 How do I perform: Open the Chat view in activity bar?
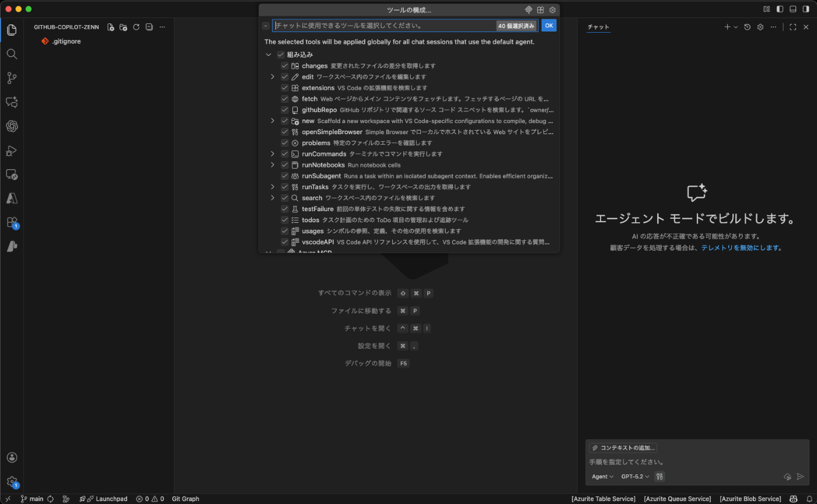pos(12,102)
